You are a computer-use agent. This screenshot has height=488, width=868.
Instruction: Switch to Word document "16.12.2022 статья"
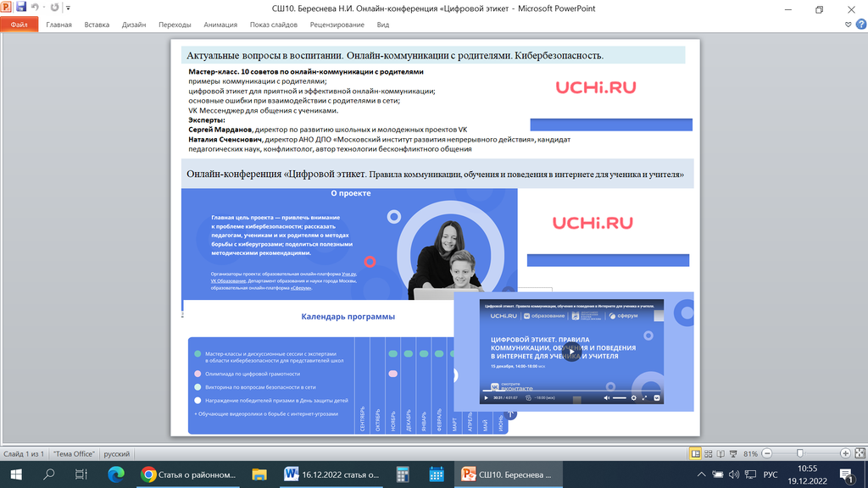332,474
